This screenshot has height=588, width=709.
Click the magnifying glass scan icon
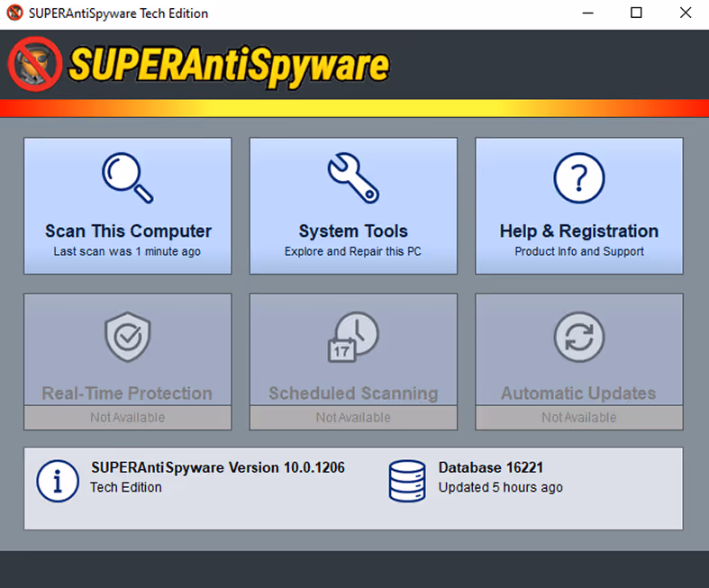pyautogui.click(x=128, y=178)
